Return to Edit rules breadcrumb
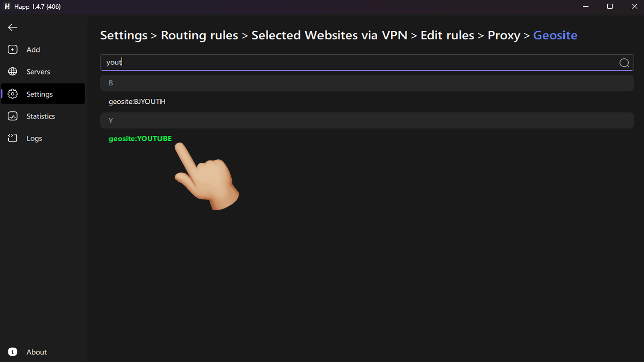644x362 pixels. coord(447,35)
